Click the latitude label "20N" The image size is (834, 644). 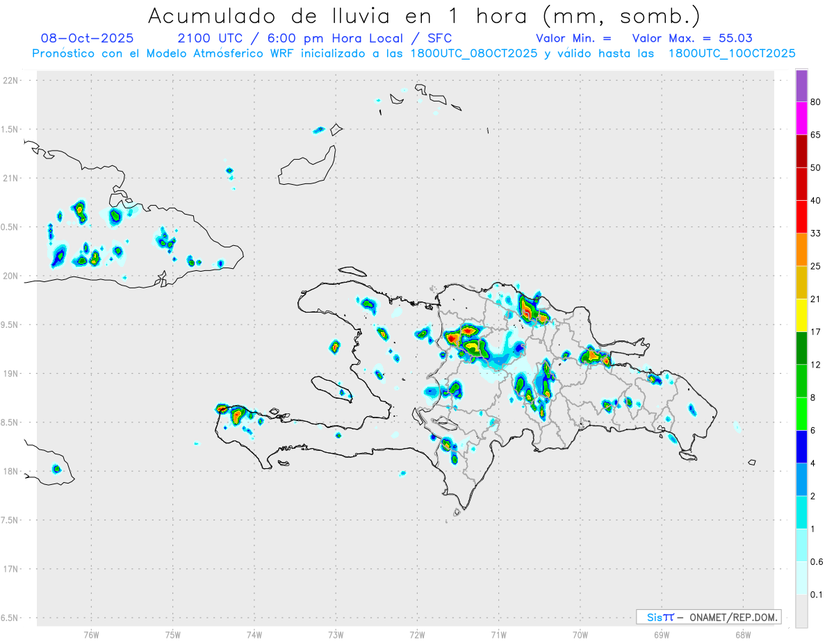(10, 276)
